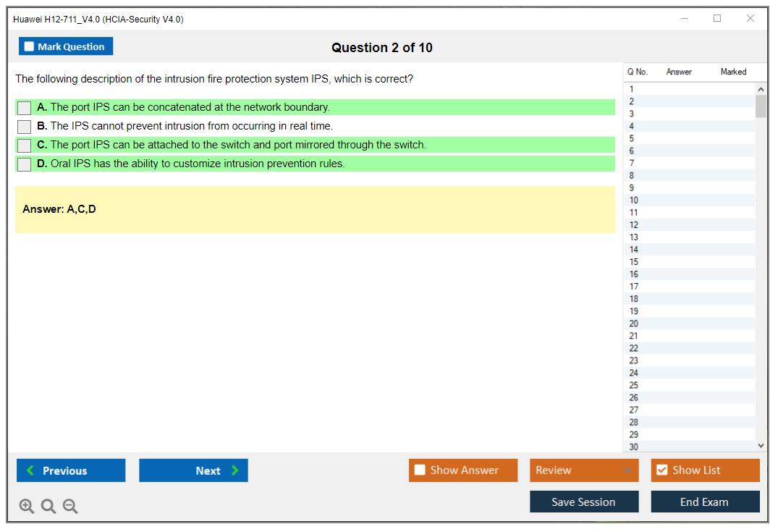Select question 10 in the list

click(x=634, y=200)
